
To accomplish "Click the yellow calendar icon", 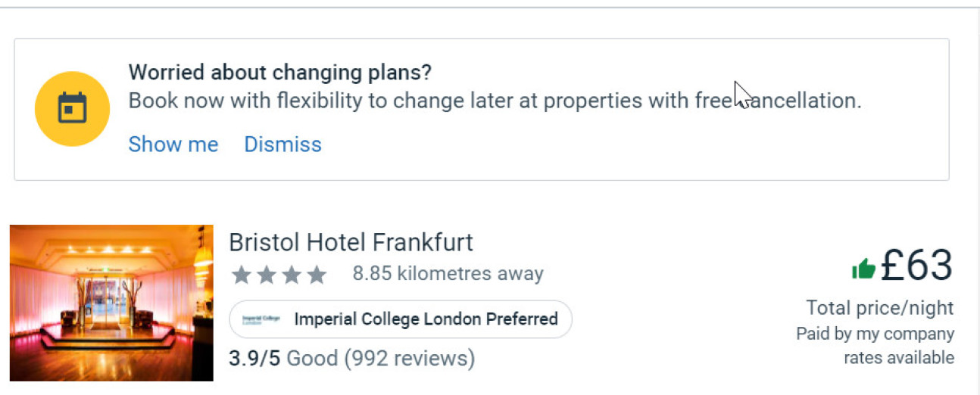I will 72,109.
